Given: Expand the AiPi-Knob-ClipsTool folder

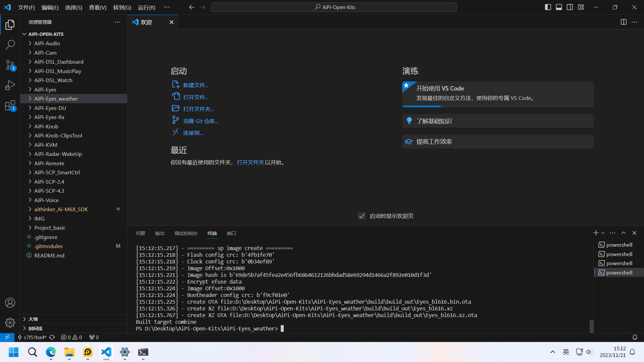Looking at the screenshot, I should [74, 135].
